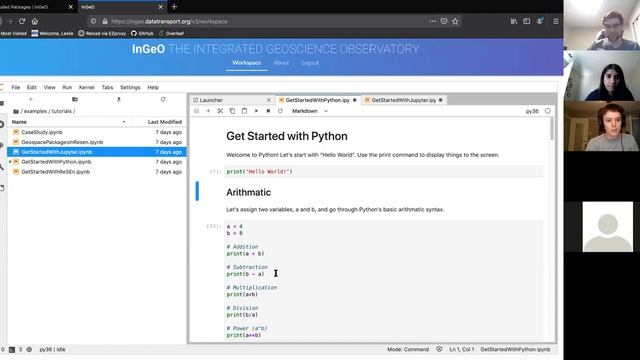Click the print Hello World code cell

(384, 172)
